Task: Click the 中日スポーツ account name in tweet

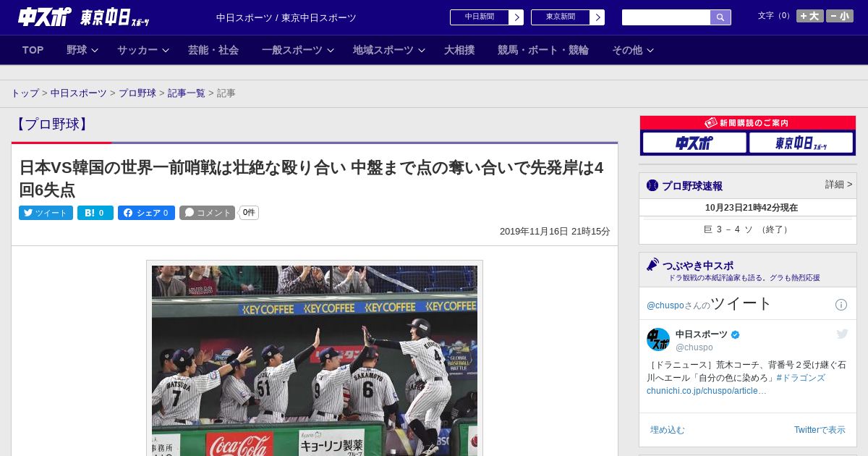Action: (x=702, y=334)
